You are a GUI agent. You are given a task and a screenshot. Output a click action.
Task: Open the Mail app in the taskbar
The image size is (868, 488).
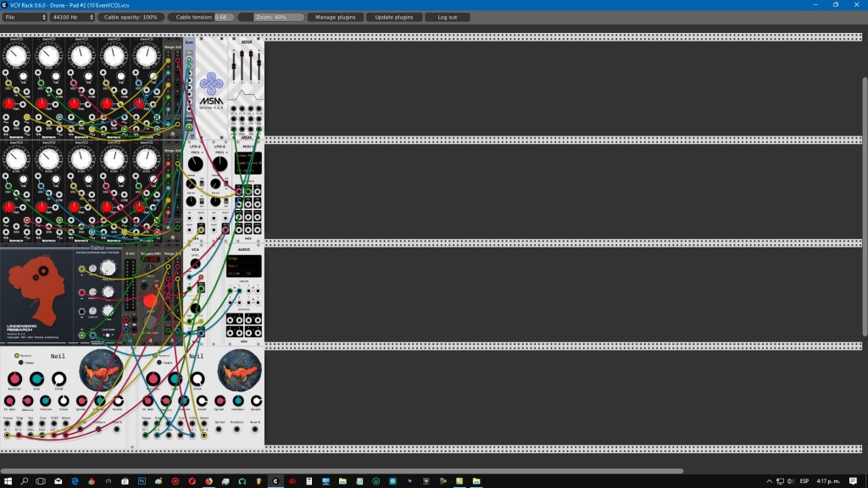(x=58, y=481)
